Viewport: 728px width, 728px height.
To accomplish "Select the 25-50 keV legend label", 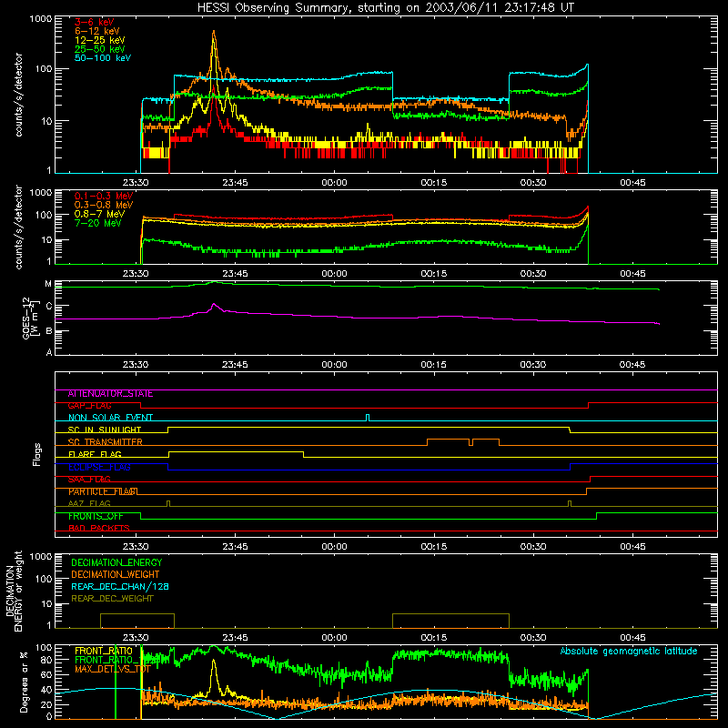I will tap(100, 49).
